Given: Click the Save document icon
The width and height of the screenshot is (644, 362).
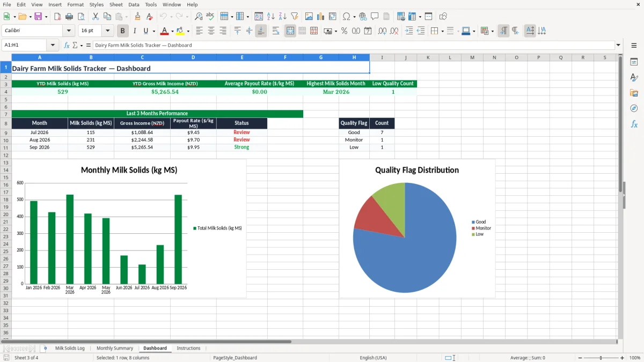Looking at the screenshot, I should [x=38, y=17].
